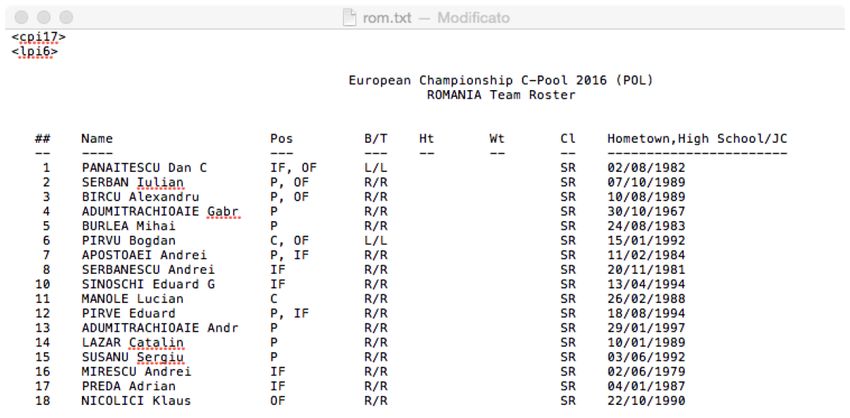Click the B/T column header
850x418 pixels.
(376, 138)
